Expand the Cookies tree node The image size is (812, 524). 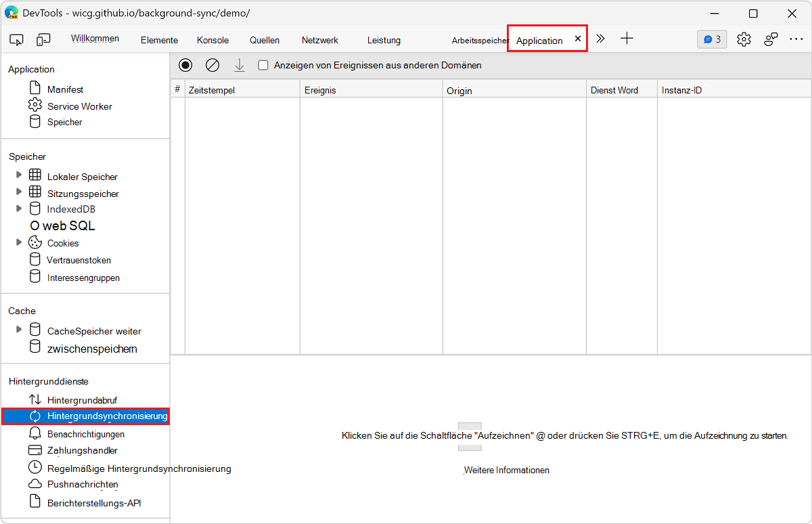click(19, 242)
